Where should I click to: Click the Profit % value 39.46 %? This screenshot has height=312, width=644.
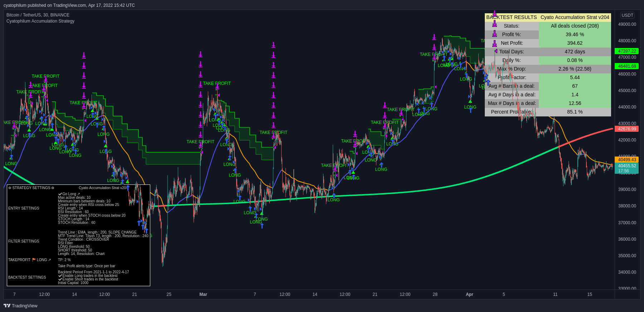point(575,34)
